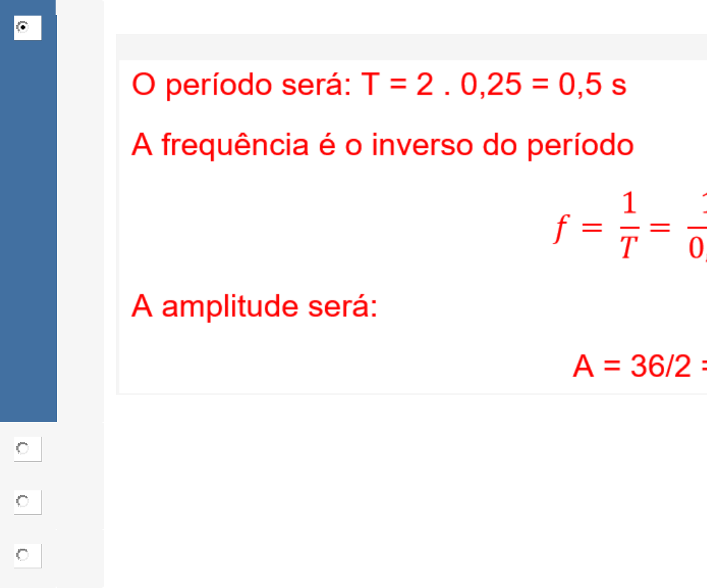Click the selected radio button at the top

[x=23, y=27]
